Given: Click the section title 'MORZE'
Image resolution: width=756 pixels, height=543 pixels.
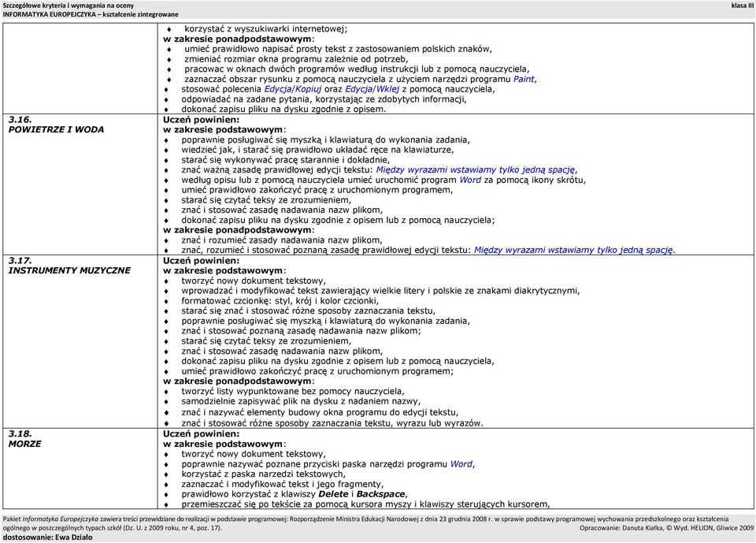Looking at the screenshot, I should [25, 444].
